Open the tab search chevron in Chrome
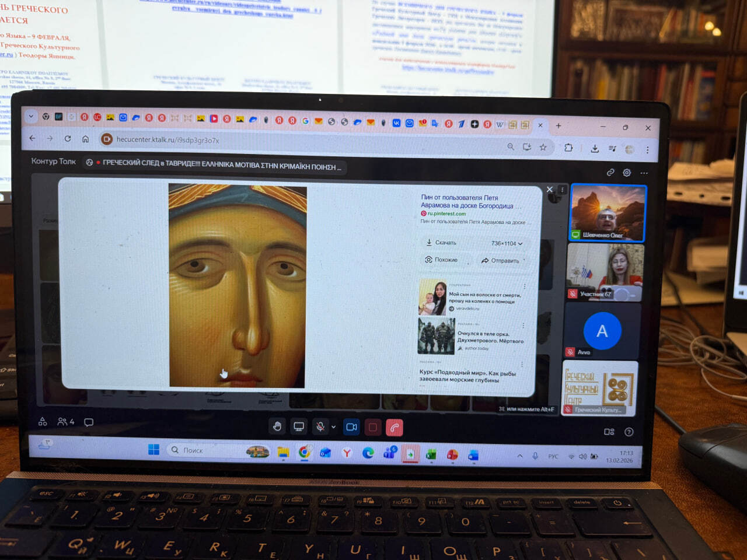Viewport: 747px width, 560px height. (x=31, y=116)
